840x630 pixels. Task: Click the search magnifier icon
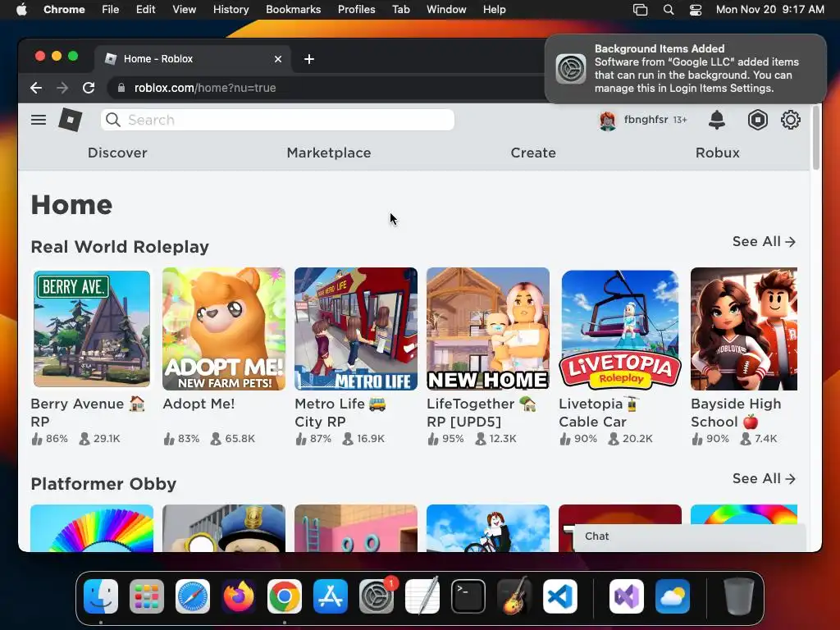pos(113,120)
